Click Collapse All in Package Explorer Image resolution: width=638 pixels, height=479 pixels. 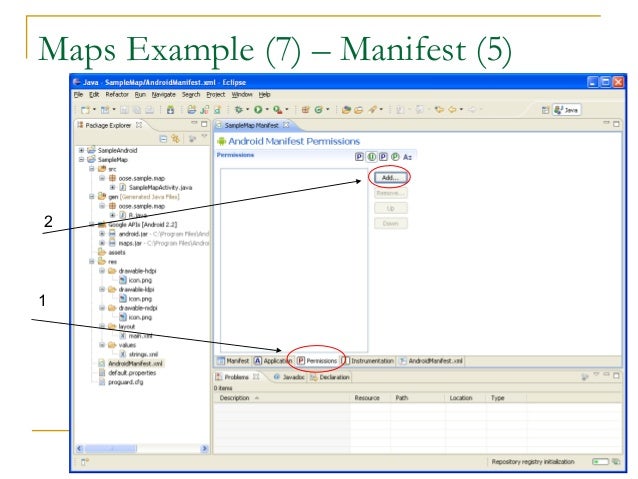(x=163, y=139)
